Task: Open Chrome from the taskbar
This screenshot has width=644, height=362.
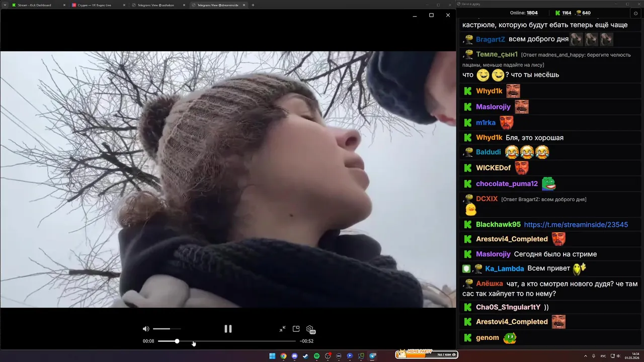Action: click(x=283, y=356)
